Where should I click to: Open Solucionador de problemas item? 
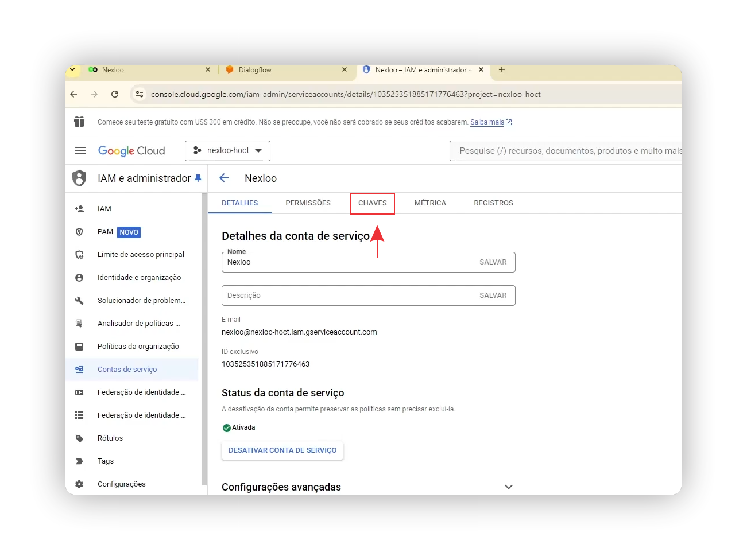click(141, 301)
